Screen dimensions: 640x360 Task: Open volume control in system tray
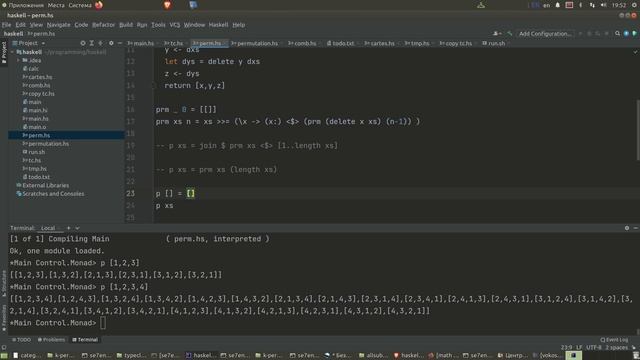(x=604, y=5)
